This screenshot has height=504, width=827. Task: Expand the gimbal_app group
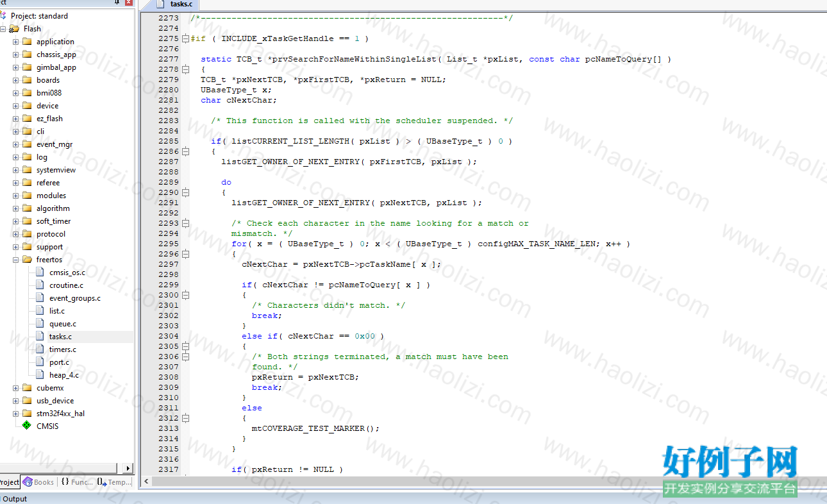point(15,67)
